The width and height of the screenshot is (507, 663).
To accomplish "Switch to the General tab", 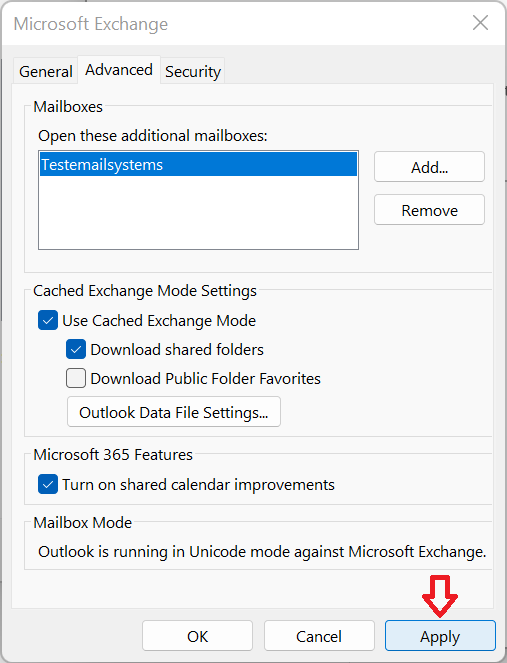I will pos(46,71).
